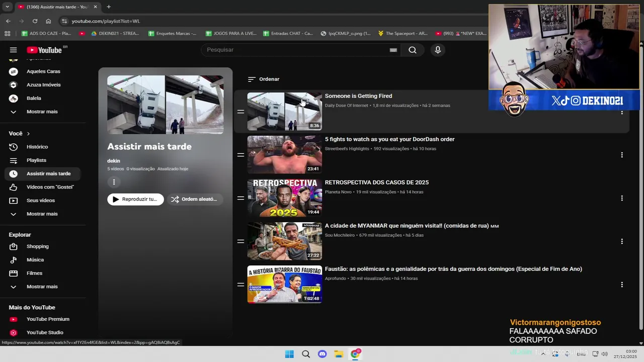The height and width of the screenshot is (362, 644).
Task: Go back with browser back arrow
Action: click(8, 21)
